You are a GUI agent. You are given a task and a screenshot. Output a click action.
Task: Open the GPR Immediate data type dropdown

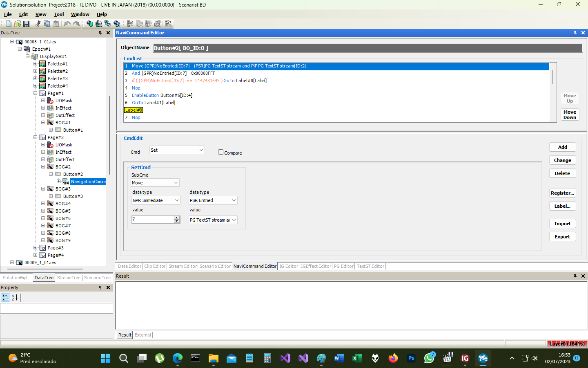click(156, 200)
